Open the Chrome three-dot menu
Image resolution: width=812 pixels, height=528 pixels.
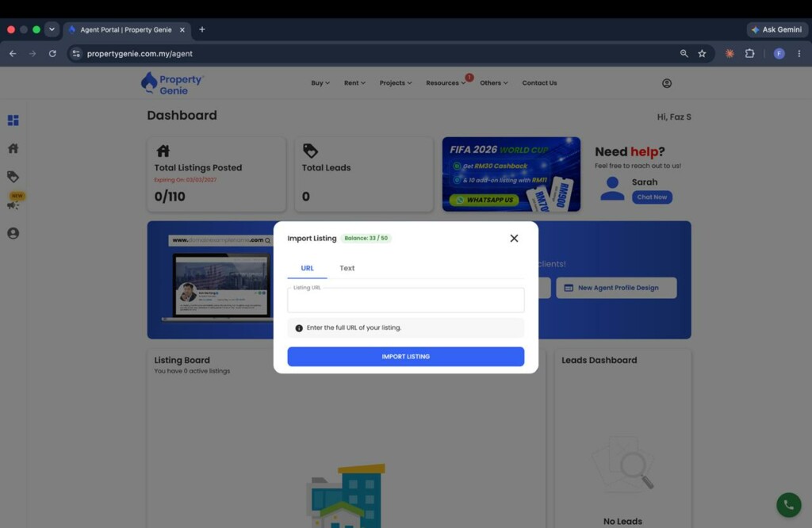[799, 53]
